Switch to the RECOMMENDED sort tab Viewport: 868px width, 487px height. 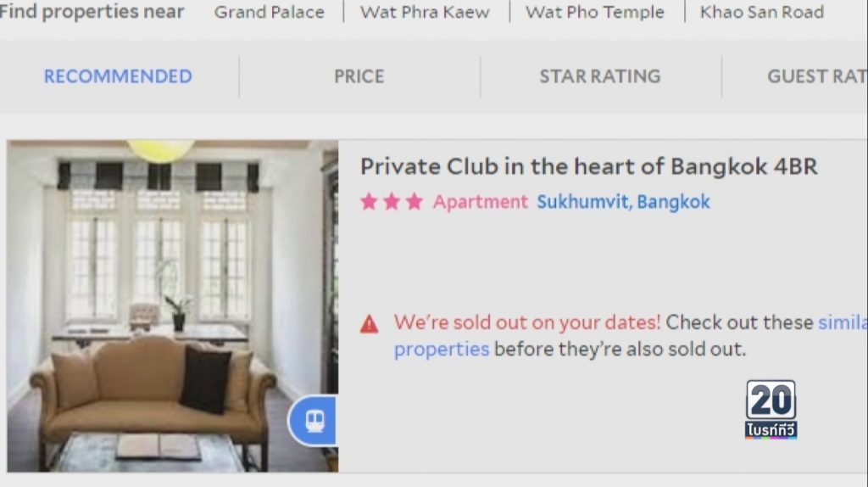[x=118, y=76]
